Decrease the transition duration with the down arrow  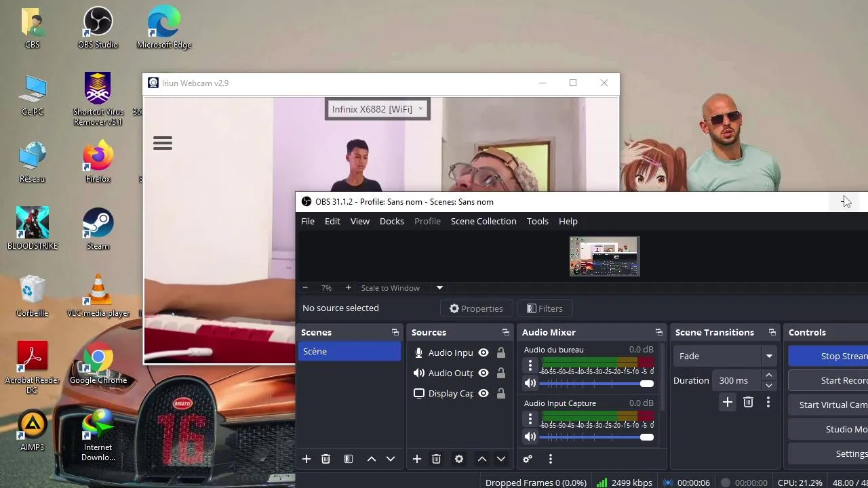pyautogui.click(x=769, y=386)
